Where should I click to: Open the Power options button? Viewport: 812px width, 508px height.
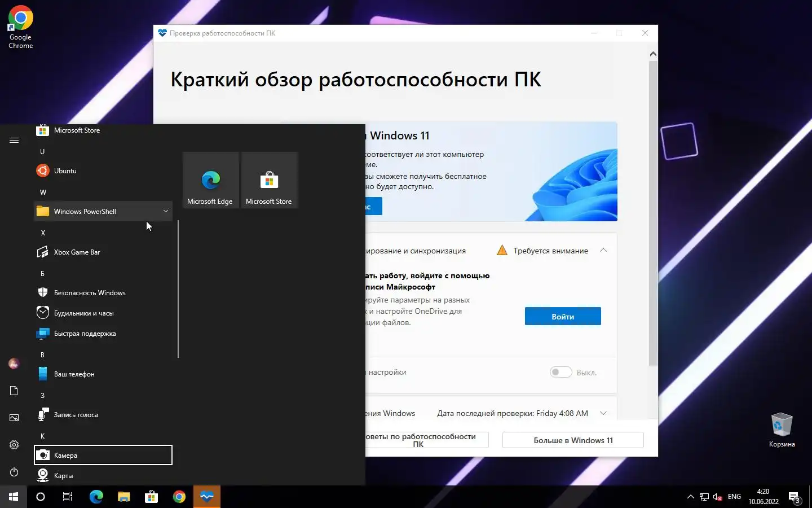14,472
